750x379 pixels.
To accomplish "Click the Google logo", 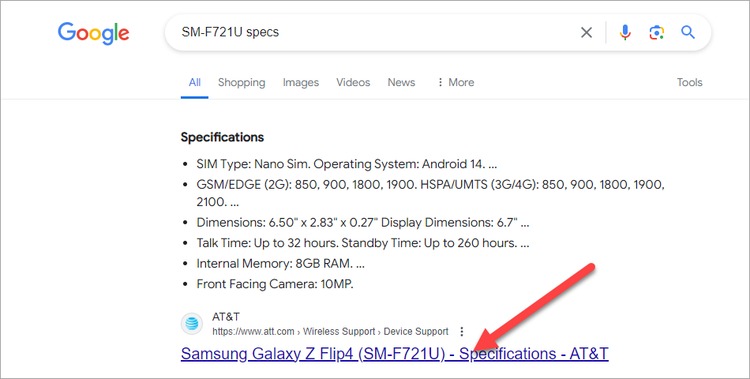I will tap(93, 33).
